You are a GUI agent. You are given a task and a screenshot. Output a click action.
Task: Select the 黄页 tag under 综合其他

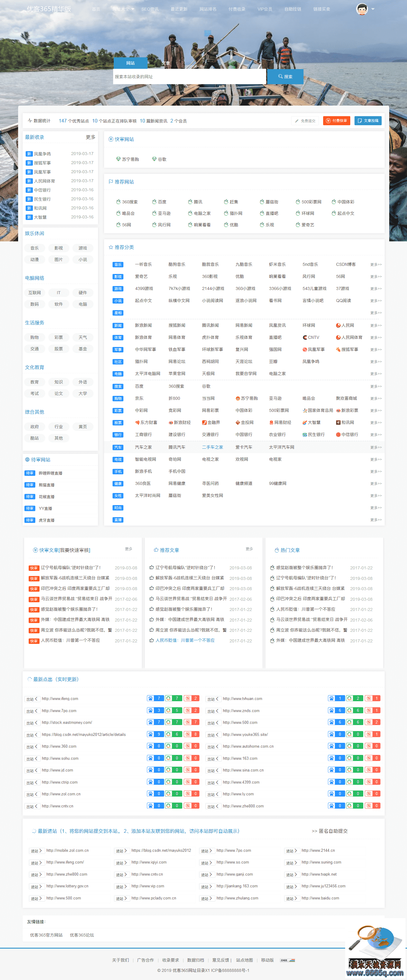[83, 427]
